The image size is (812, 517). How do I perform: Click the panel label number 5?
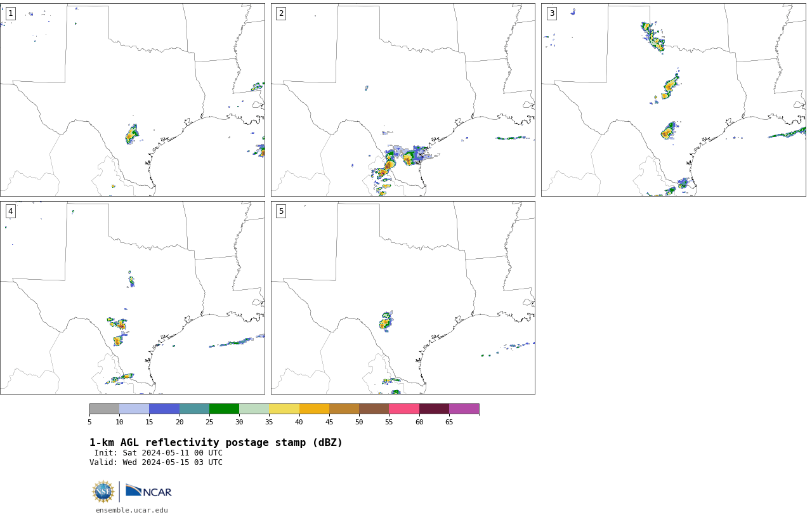281,211
